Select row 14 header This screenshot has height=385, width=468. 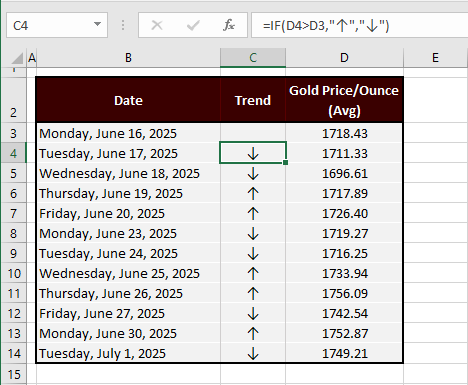click(x=13, y=353)
